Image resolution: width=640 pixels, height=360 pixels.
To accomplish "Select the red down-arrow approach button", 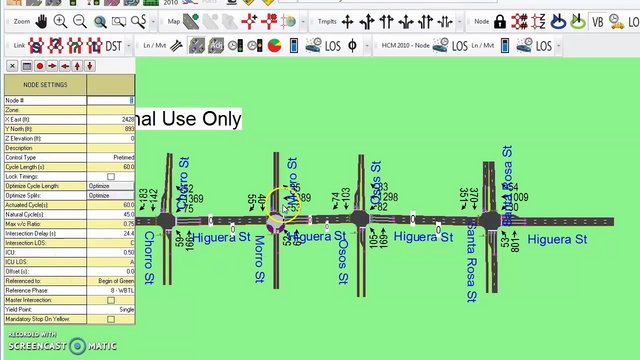I will click(x=90, y=66).
